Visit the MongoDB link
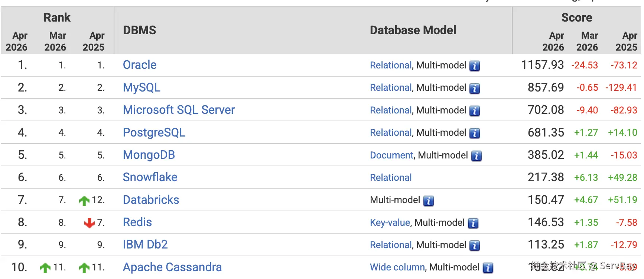This screenshot has width=644, height=279. [149, 155]
